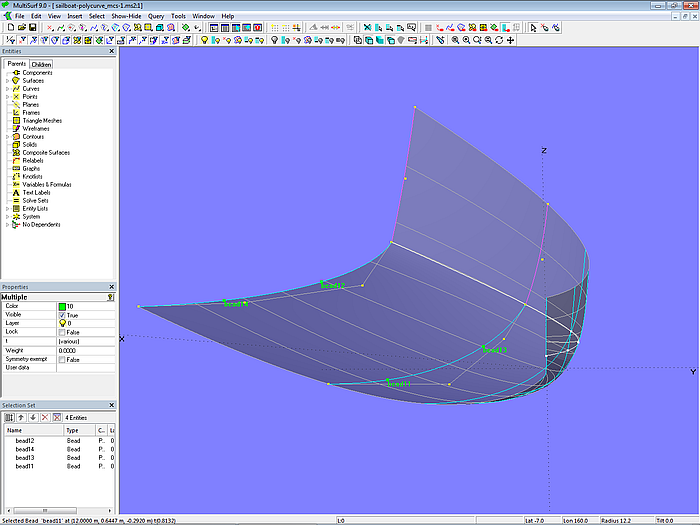The image size is (700, 525).
Task: Enable the Lock checkbox in Properties
Action: coord(62,332)
